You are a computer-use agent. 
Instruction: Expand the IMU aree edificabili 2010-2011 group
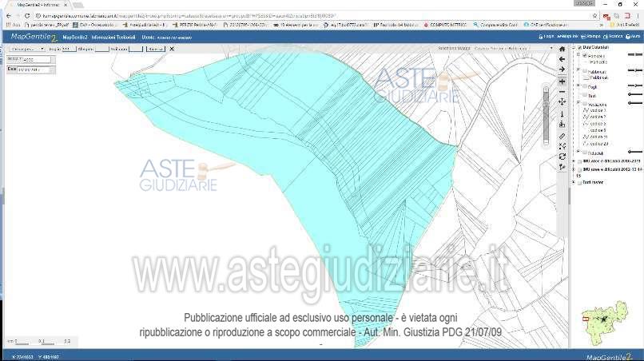(574, 161)
